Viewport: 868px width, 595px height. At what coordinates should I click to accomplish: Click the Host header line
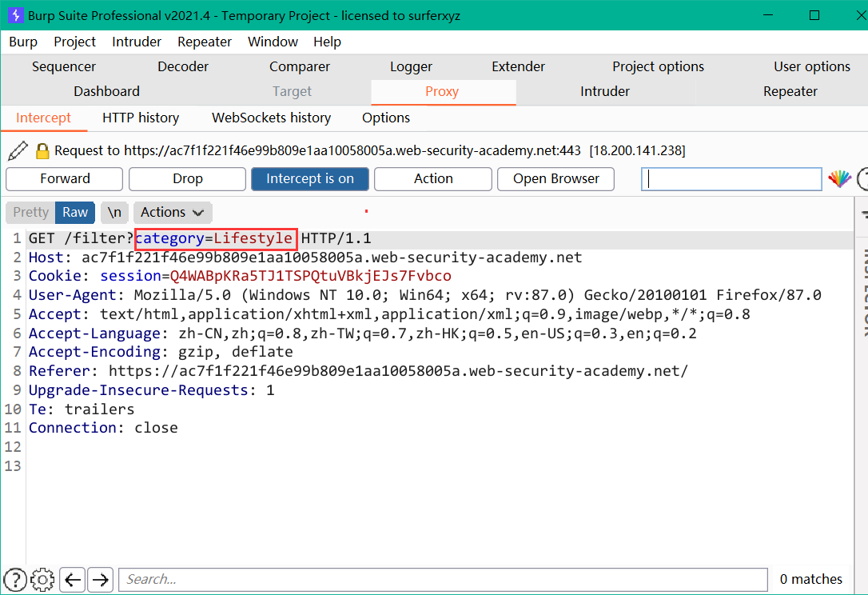tap(305, 258)
